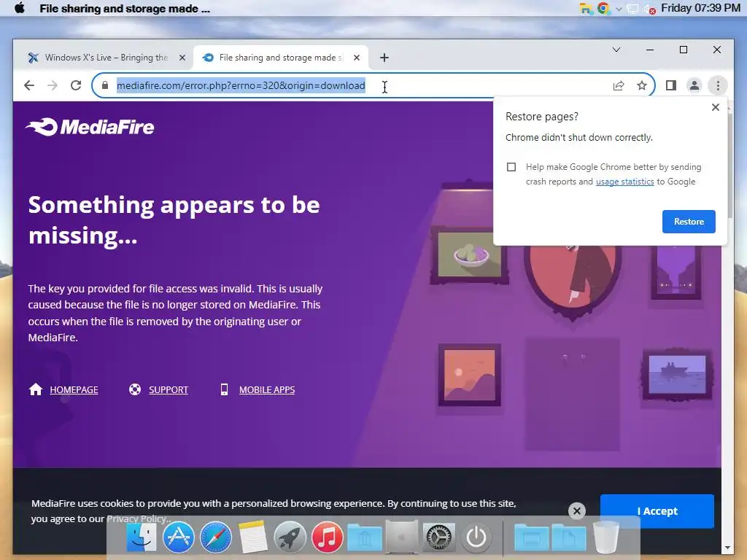This screenshot has width=747, height=560.
Task: Open the MOBILE APPS link
Action: [x=267, y=389]
